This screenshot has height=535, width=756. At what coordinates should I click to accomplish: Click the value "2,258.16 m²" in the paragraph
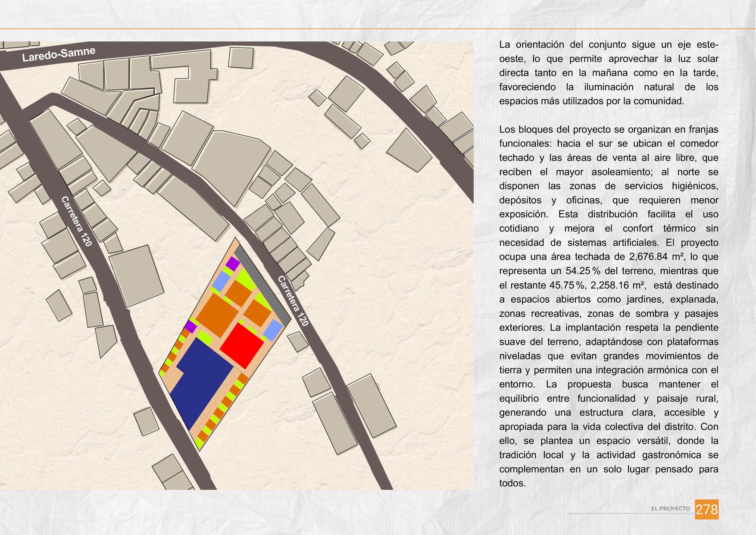(618, 285)
